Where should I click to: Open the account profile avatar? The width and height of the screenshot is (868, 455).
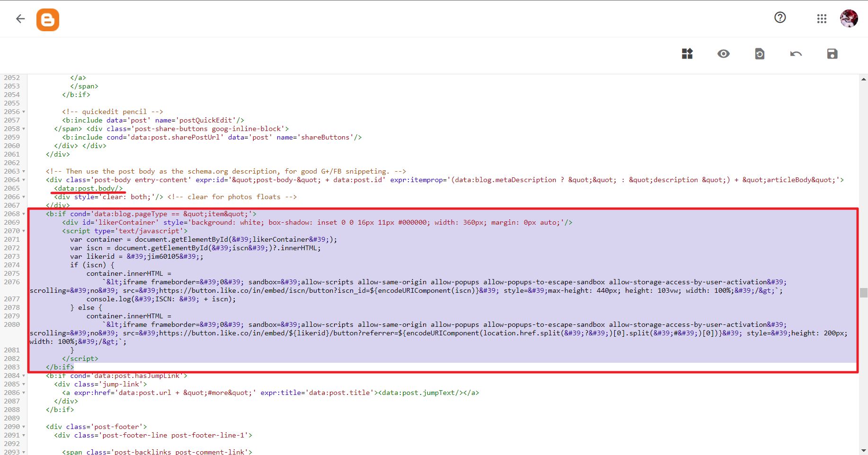849,19
